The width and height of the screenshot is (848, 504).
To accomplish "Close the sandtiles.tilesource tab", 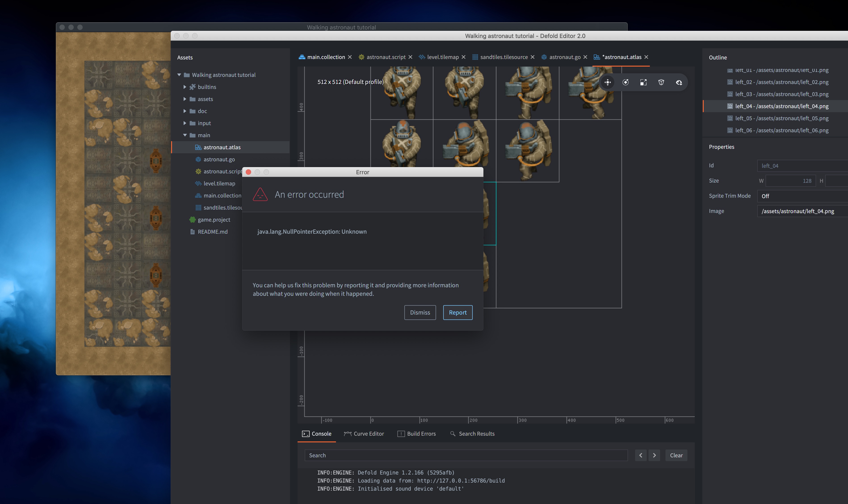I will pyautogui.click(x=533, y=57).
